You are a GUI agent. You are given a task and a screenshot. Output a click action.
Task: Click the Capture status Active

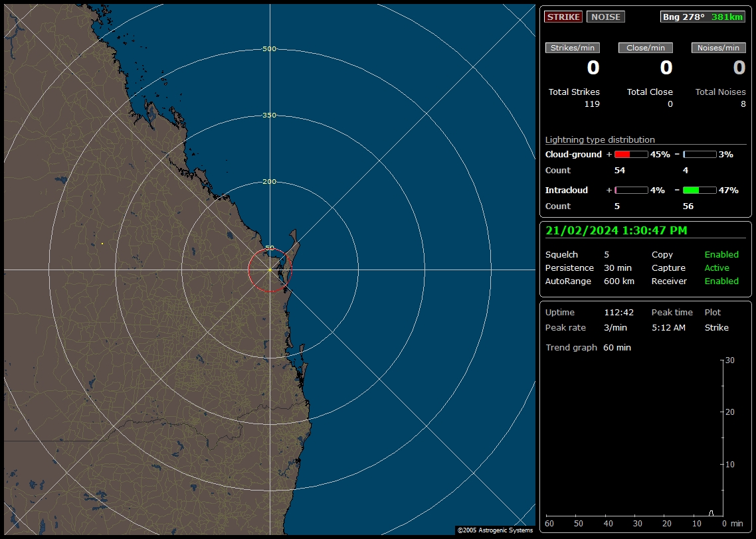[x=716, y=268]
